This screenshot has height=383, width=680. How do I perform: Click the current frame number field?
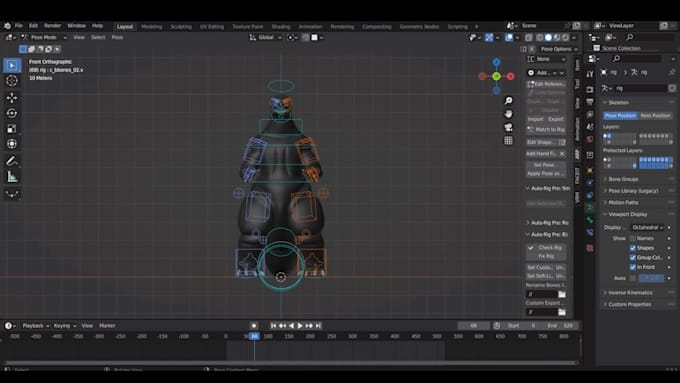click(474, 326)
